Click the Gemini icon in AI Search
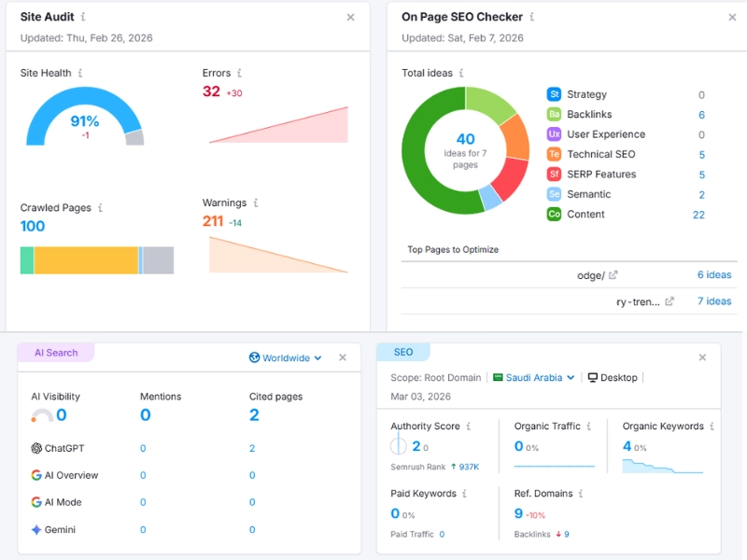Screen dimensions: 747x560 pyautogui.click(x=36, y=530)
